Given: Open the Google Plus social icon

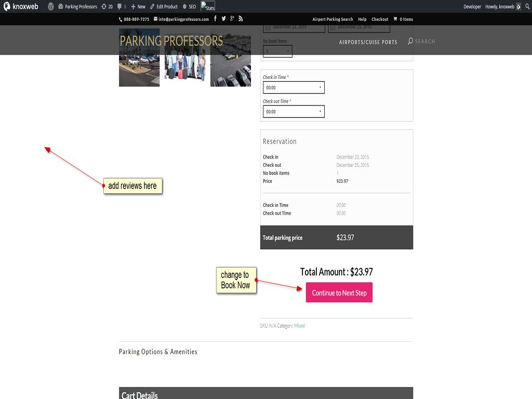Looking at the screenshot, I should tap(232, 19).
